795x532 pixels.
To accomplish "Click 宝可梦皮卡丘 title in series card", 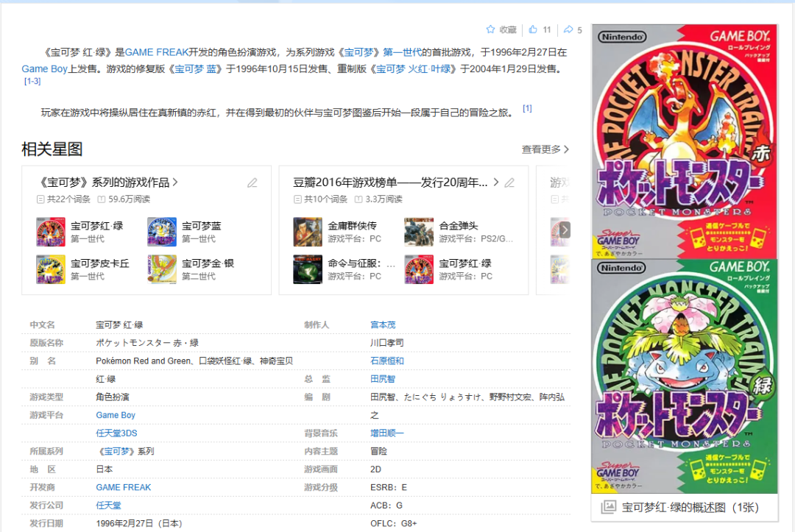I will (x=100, y=263).
